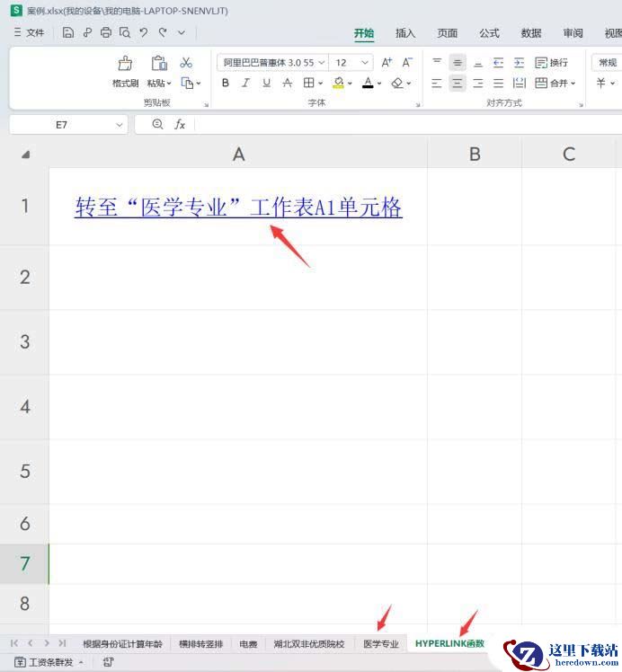Click the 换行 wrap text button

[552, 63]
